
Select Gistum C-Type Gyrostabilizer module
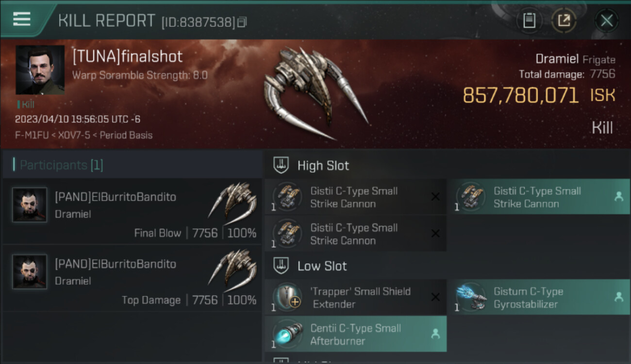click(538, 298)
